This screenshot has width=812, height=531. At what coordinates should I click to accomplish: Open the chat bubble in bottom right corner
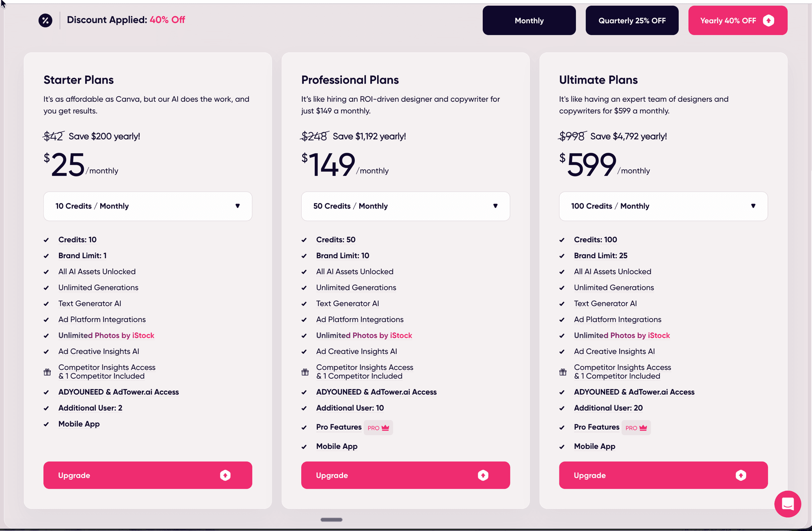click(x=788, y=504)
